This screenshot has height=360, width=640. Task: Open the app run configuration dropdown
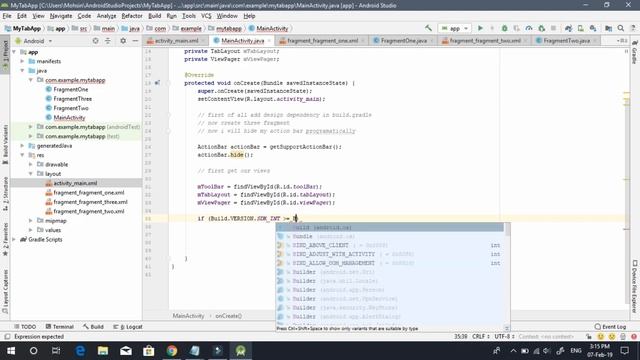click(454, 28)
